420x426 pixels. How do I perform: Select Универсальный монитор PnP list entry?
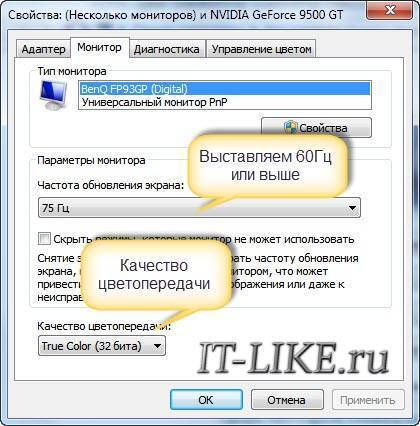pos(225,102)
